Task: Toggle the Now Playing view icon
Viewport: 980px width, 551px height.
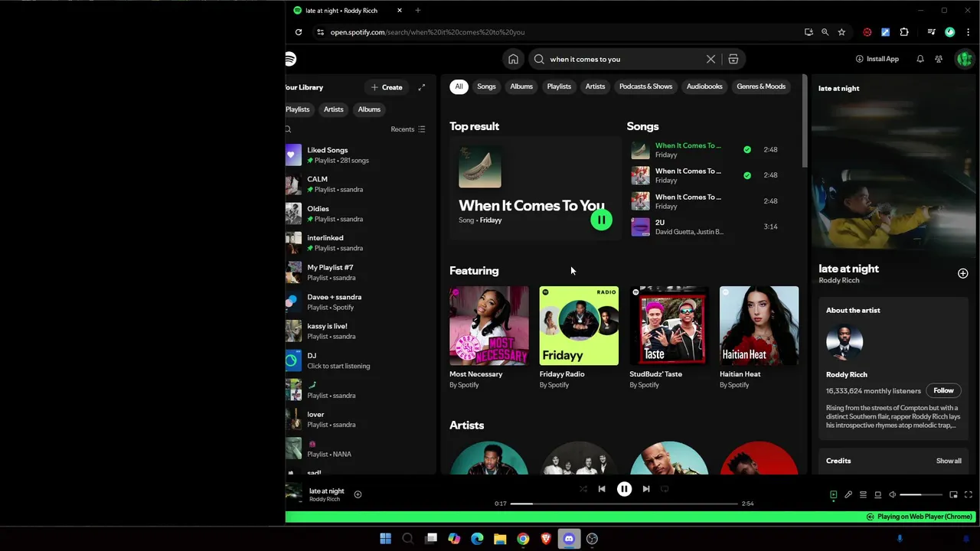Action: point(833,495)
